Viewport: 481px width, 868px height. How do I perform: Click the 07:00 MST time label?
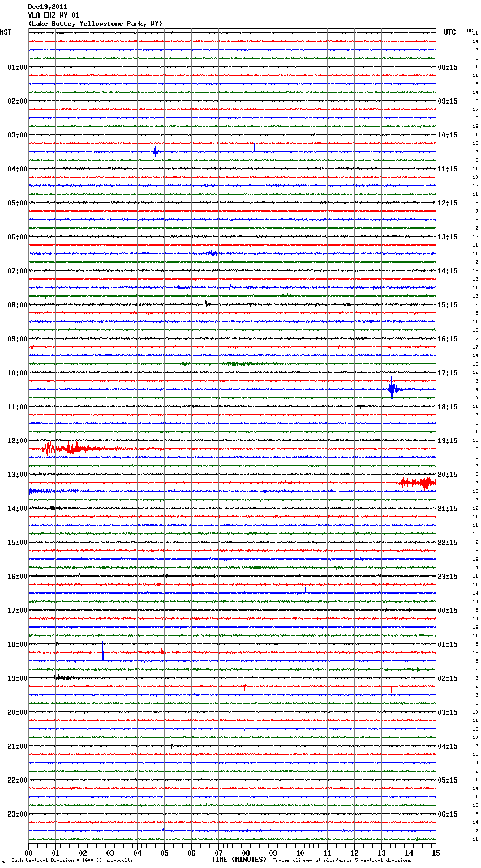(x=18, y=271)
